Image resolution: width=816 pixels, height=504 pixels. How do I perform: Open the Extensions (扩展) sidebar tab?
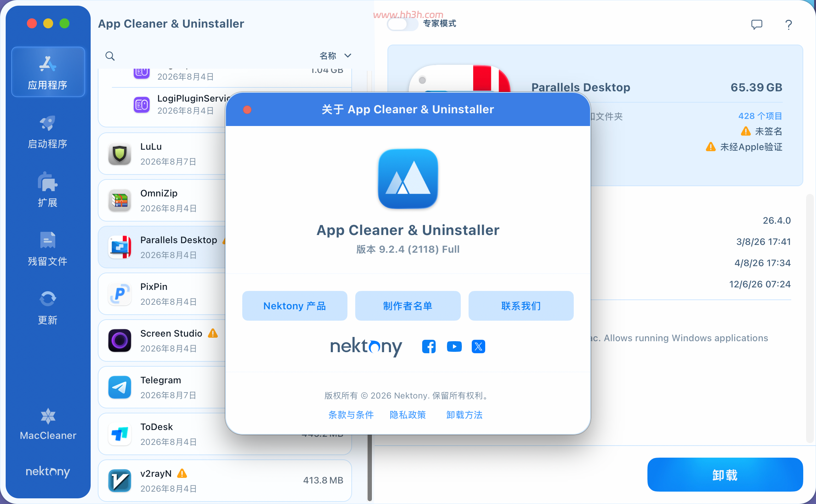point(48,190)
